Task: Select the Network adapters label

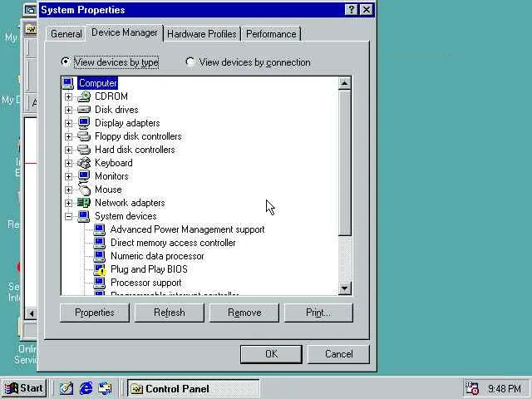Action: (130, 203)
